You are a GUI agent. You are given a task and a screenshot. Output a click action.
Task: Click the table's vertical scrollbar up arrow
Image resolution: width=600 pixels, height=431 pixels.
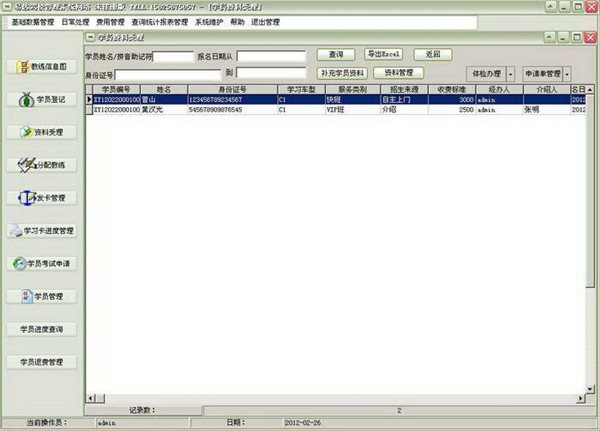click(590, 90)
